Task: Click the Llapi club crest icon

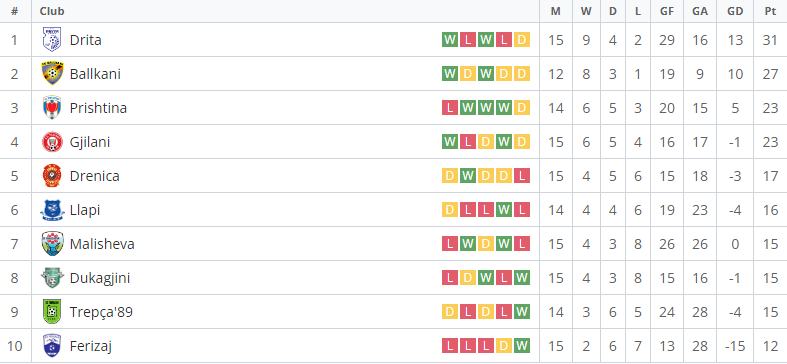Action: tap(52, 210)
